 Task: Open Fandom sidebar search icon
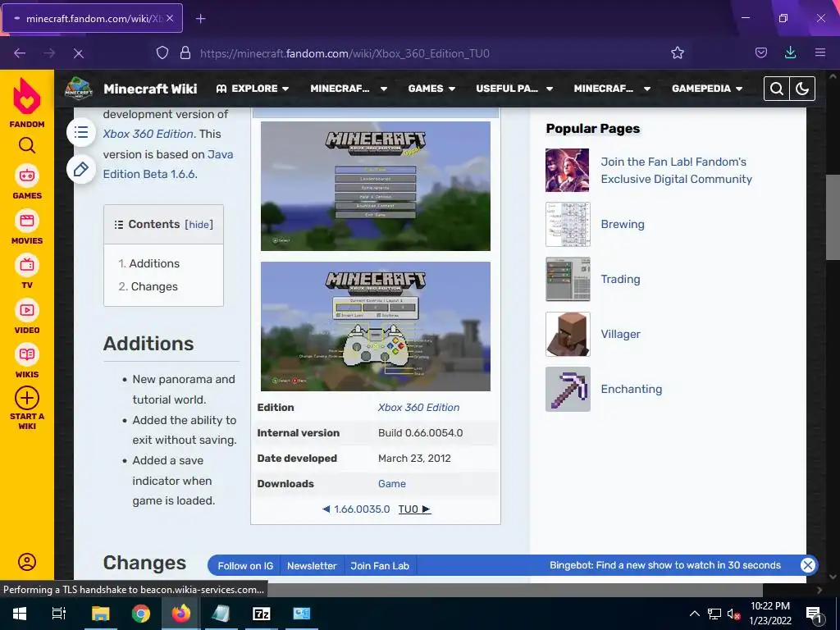click(27, 145)
